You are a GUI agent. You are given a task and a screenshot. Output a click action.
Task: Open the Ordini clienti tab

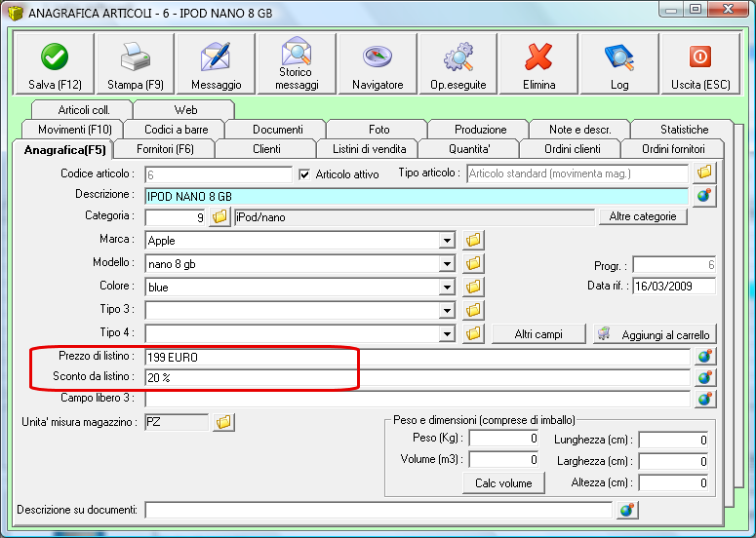point(572,149)
